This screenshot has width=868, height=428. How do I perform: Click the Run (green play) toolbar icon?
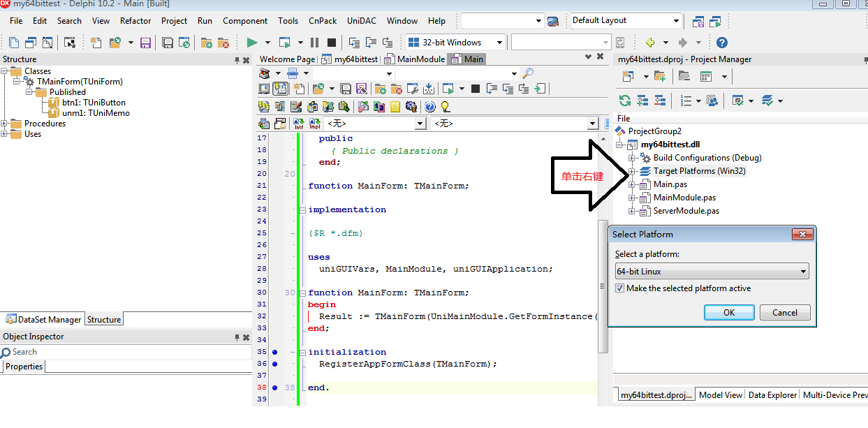(x=251, y=43)
